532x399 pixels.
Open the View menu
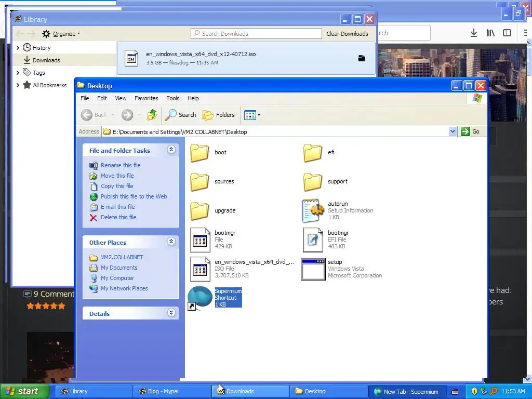point(121,98)
